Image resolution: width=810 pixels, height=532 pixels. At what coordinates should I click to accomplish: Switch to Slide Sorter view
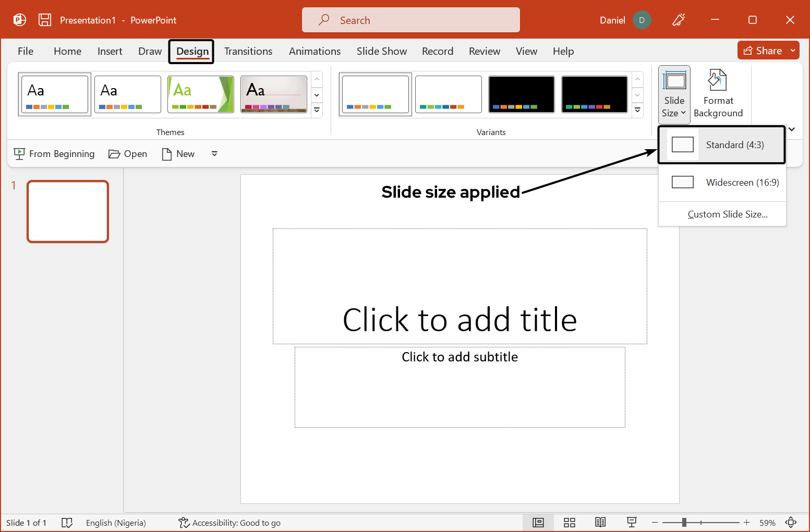coord(569,522)
